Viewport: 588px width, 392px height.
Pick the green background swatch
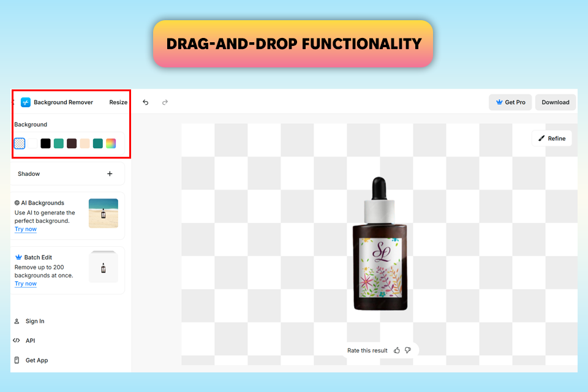click(59, 143)
